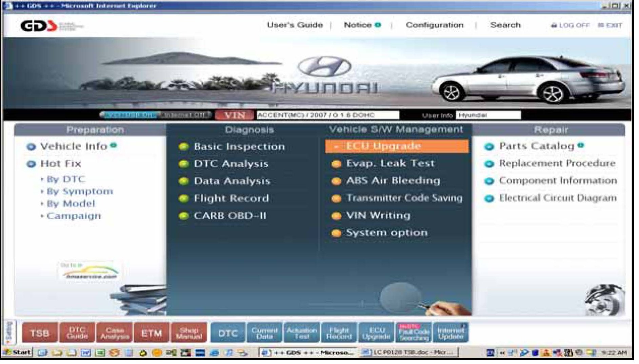Open the TSB button in bottom toolbar
Image resolution: width=639 pixels, height=364 pixels.
40,333
